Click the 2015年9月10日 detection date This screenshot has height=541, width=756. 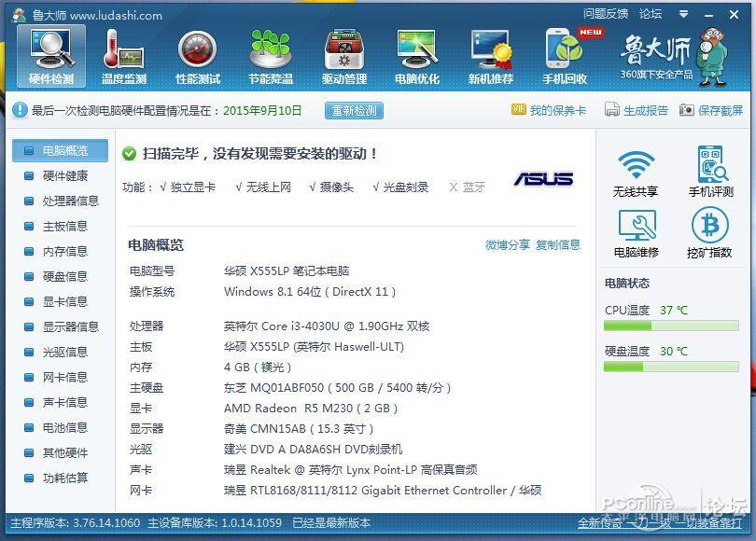[262, 110]
